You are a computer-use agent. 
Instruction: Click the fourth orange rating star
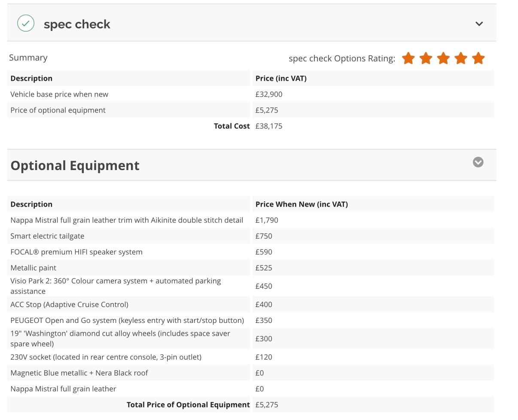click(x=461, y=58)
